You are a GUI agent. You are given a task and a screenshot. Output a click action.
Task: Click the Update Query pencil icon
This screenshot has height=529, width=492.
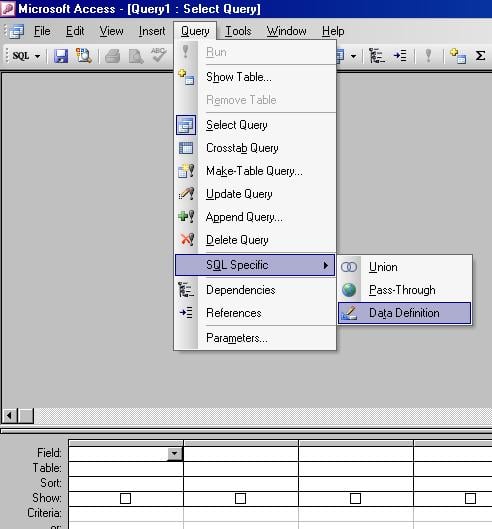pos(186,194)
